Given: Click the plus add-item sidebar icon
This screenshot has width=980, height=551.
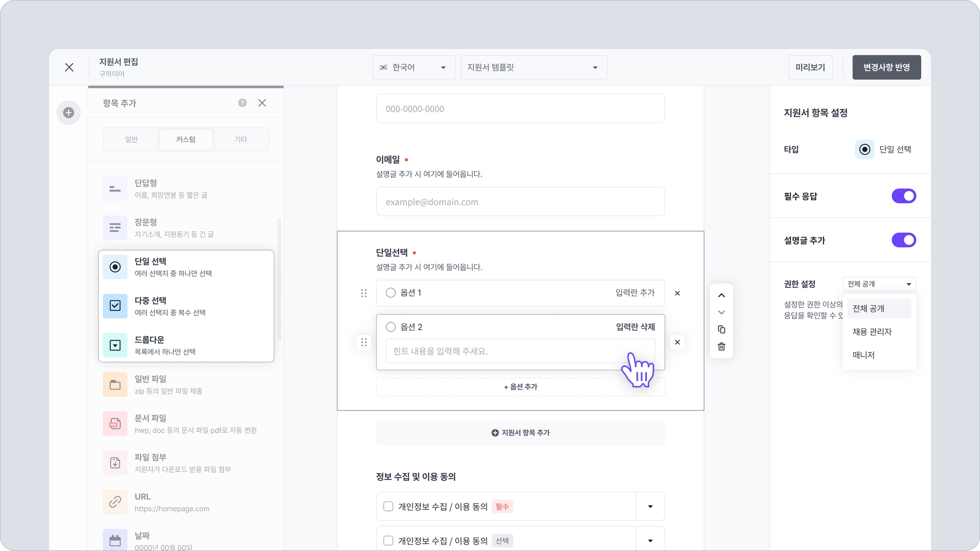Looking at the screenshot, I should (69, 113).
